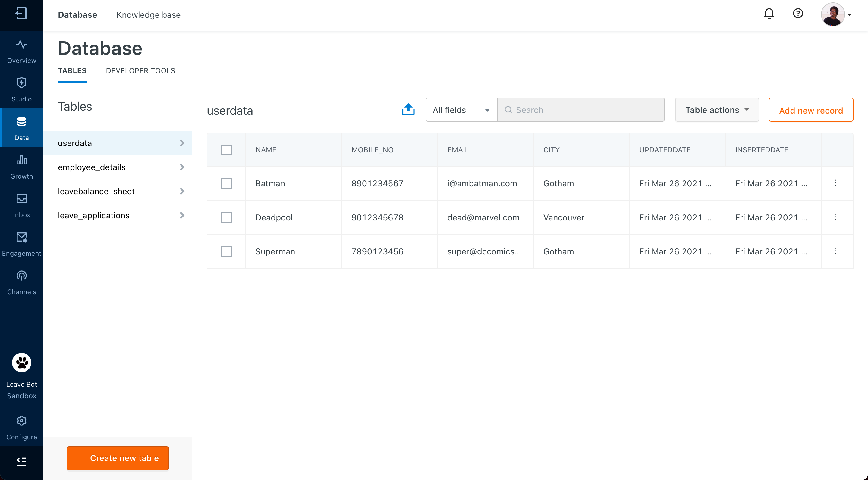Image resolution: width=868 pixels, height=480 pixels.
Task: Switch to the Knowledge base tab
Action: 149,15
